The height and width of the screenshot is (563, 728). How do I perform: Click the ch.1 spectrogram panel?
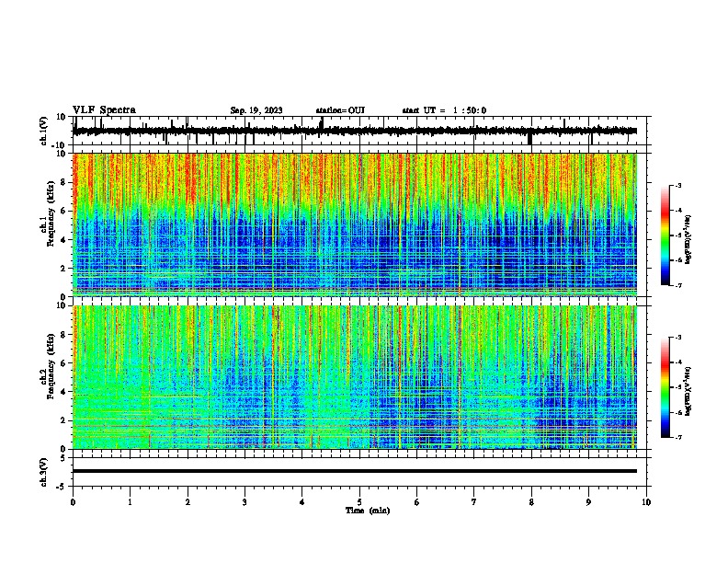(355, 224)
